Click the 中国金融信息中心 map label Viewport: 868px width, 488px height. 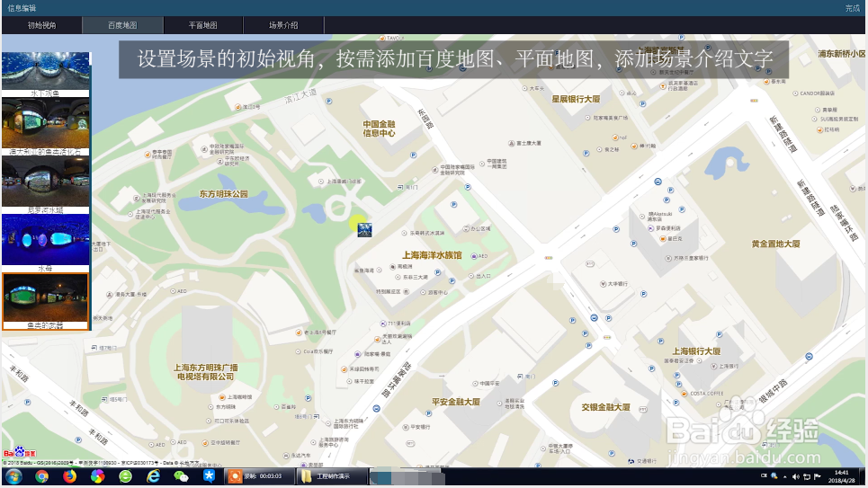380,129
